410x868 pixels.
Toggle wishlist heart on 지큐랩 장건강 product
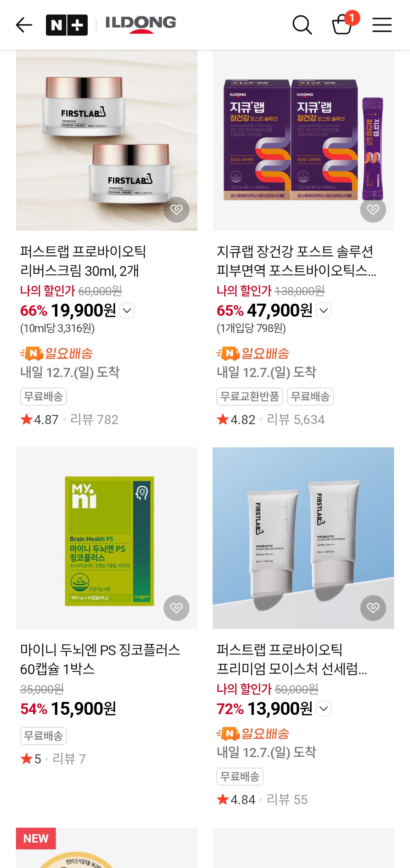pos(373,210)
